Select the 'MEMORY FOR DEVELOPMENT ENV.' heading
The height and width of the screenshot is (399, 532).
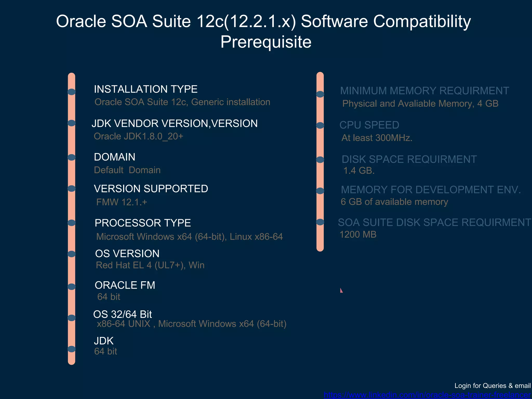point(431,190)
